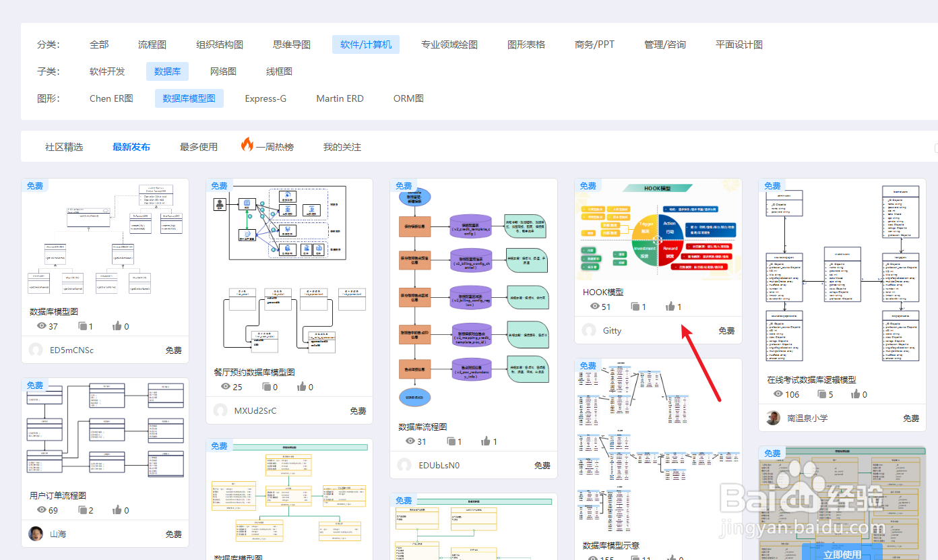The width and height of the screenshot is (938, 560).
Task: Give a thumbs up to the HOOK模型 template
Action: (671, 307)
